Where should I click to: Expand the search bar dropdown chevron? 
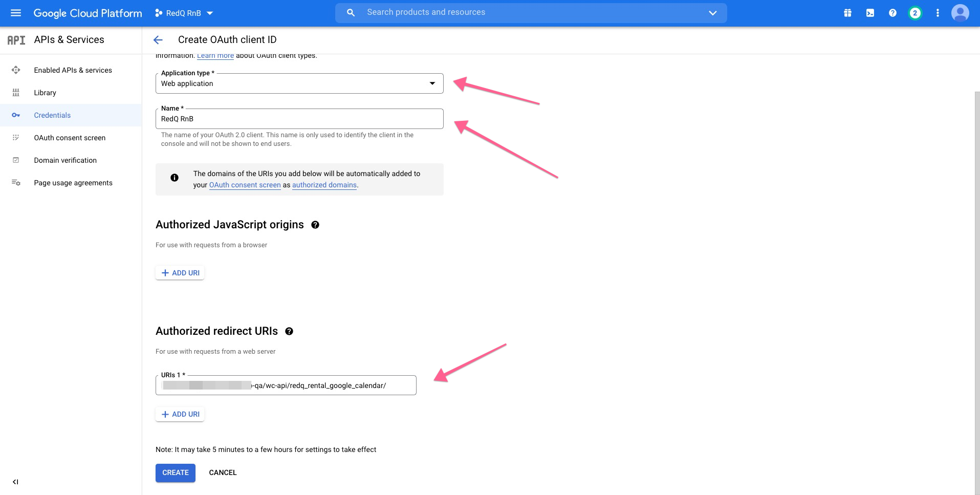click(712, 13)
